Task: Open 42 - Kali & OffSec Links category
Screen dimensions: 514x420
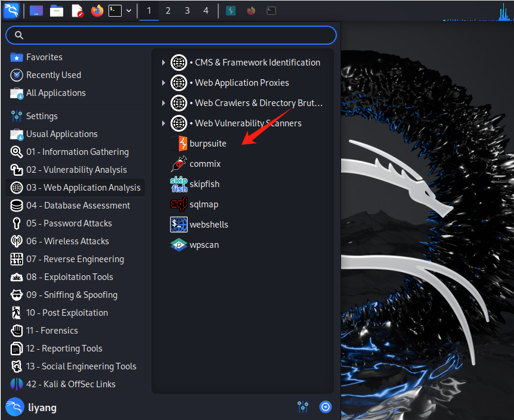Action: coord(75,384)
